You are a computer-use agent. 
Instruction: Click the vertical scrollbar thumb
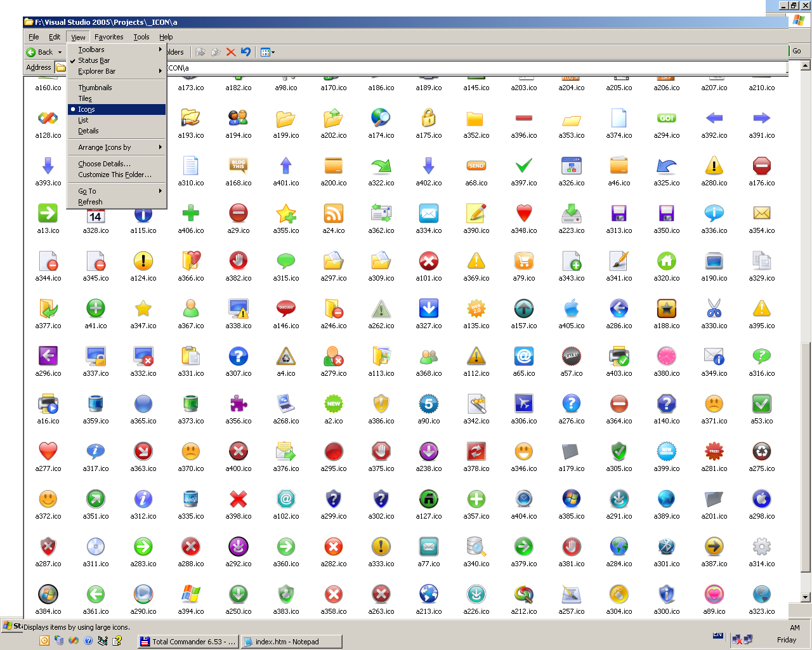(806, 457)
